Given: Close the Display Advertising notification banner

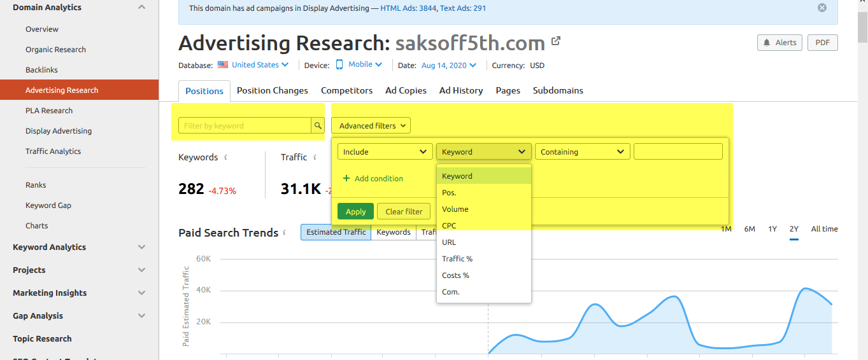Looking at the screenshot, I should click(x=822, y=8).
